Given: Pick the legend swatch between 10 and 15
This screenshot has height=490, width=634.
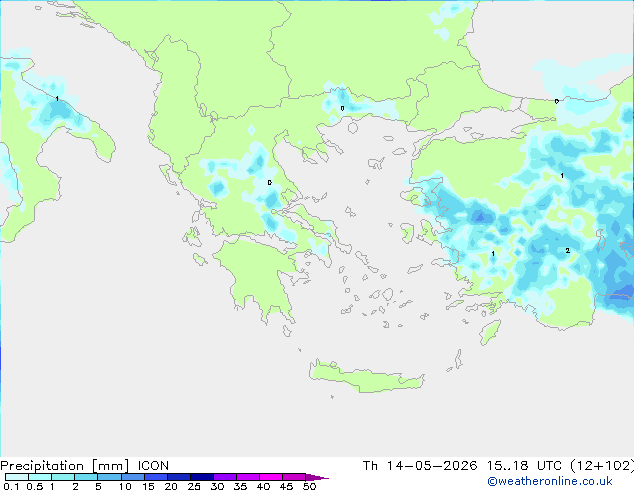Looking at the screenshot, I should point(132,477).
